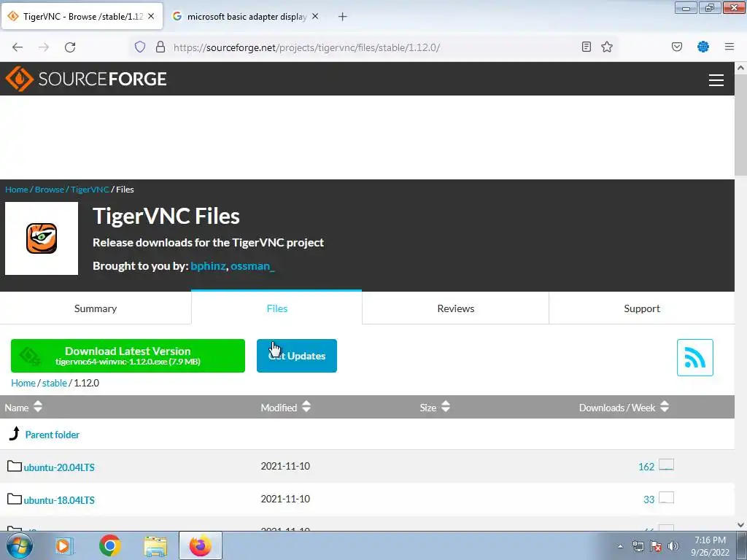Click the scrollbar down arrow

pos(740,525)
